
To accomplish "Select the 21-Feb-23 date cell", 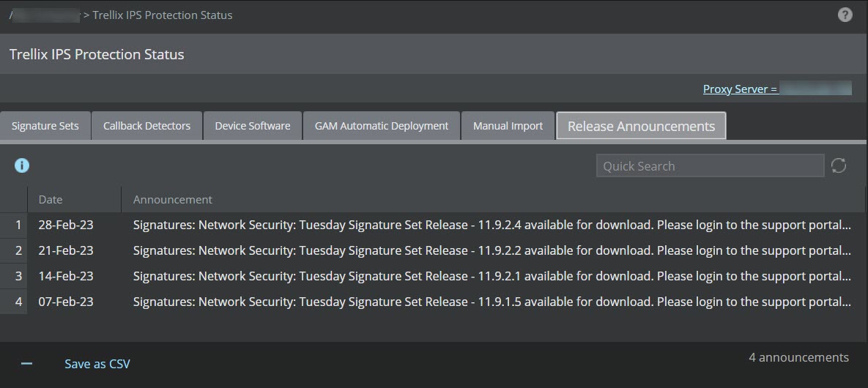I will [66, 250].
